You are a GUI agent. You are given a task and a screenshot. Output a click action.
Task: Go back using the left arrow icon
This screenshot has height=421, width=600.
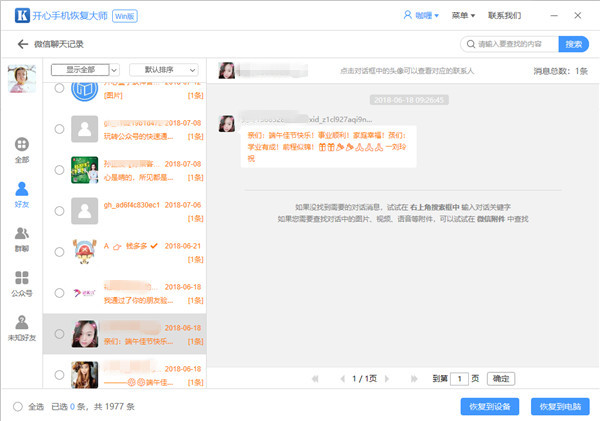coord(23,44)
